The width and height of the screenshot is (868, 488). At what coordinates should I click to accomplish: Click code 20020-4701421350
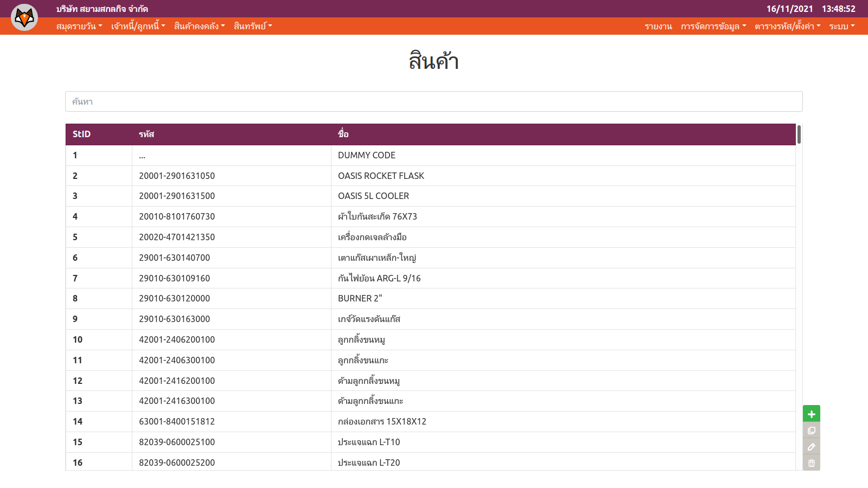pos(177,237)
